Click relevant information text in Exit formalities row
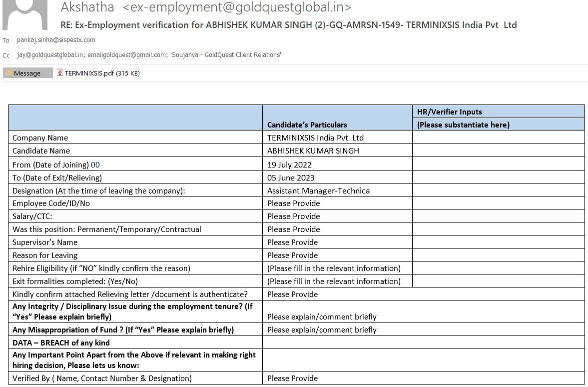The height and width of the screenshot is (387, 588). [334, 281]
